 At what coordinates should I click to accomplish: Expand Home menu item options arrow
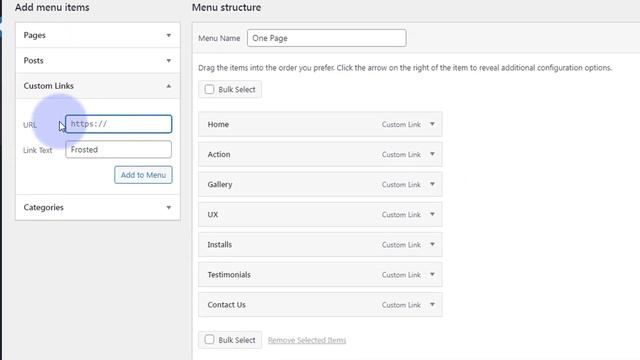click(x=432, y=124)
